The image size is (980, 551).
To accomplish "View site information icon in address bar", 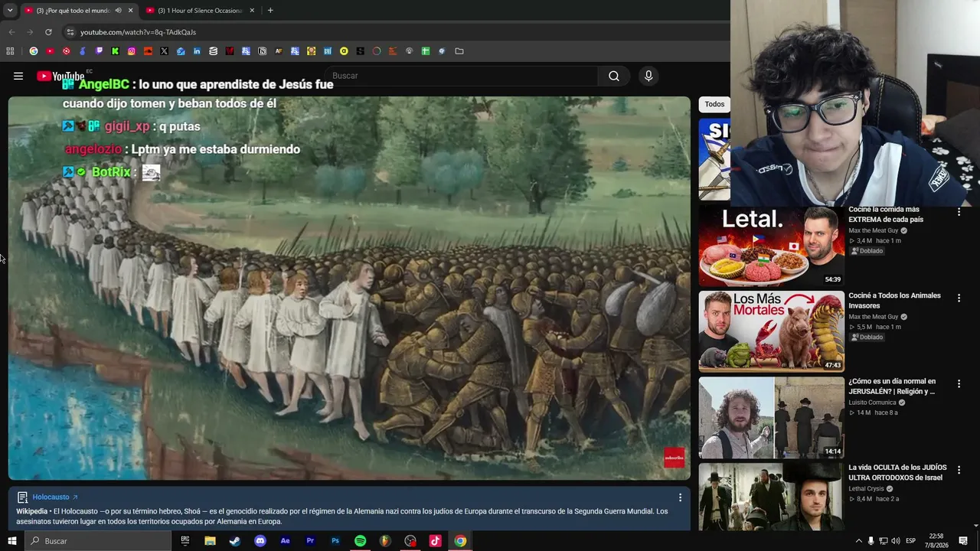I will point(70,32).
